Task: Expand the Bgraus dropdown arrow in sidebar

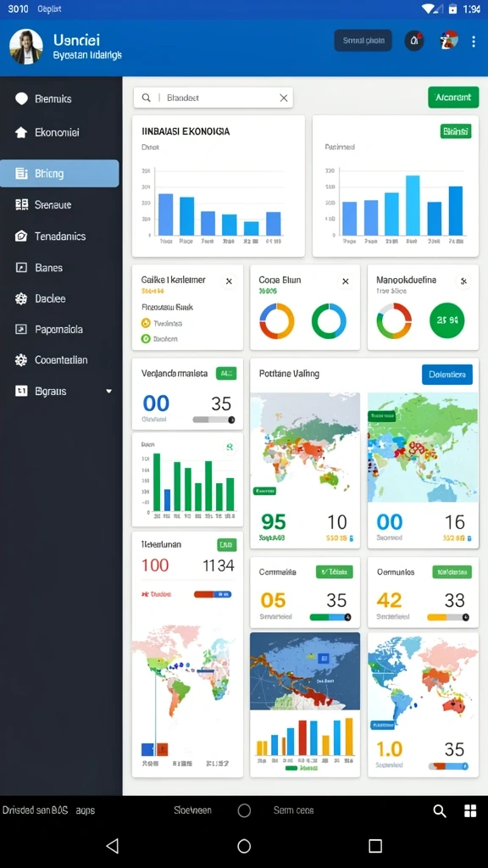Action: point(109,392)
